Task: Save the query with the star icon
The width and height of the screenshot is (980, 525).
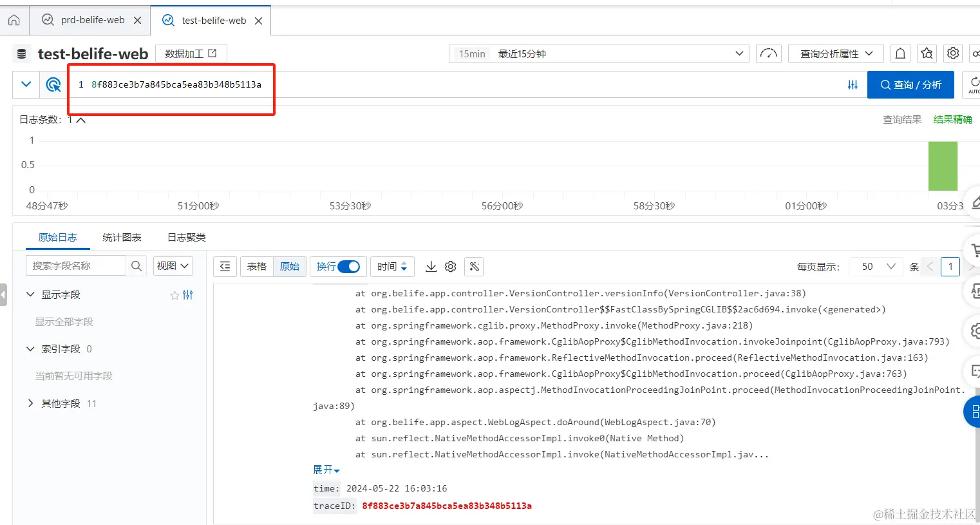Action: pyautogui.click(x=927, y=53)
